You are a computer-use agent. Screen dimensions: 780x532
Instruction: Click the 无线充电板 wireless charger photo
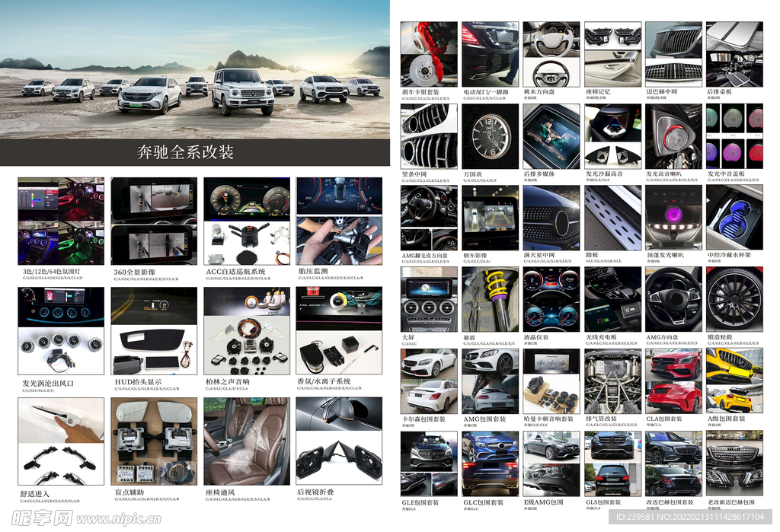[x=613, y=299]
